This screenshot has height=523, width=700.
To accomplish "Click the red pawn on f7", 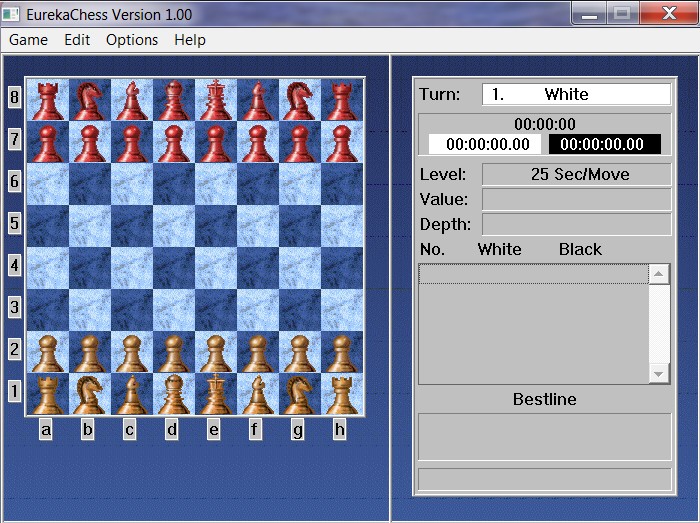I will [258, 143].
